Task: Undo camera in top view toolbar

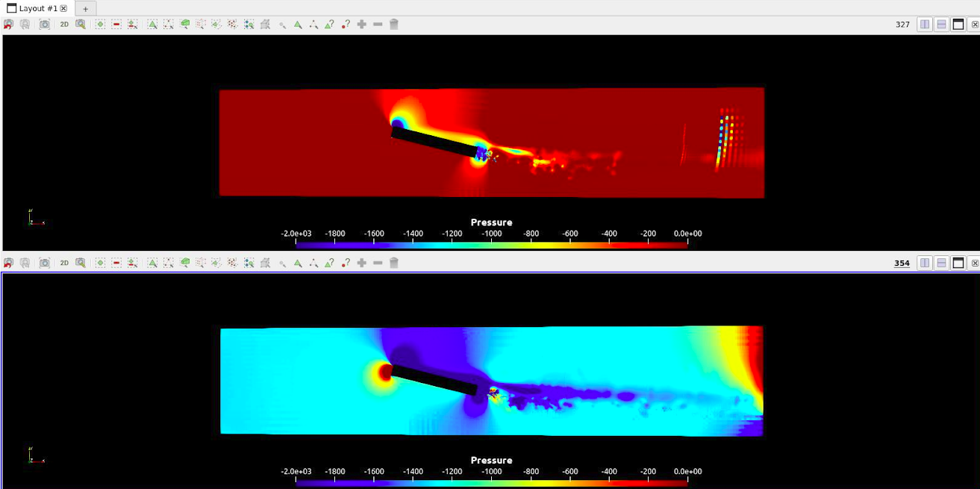Action: (8, 25)
